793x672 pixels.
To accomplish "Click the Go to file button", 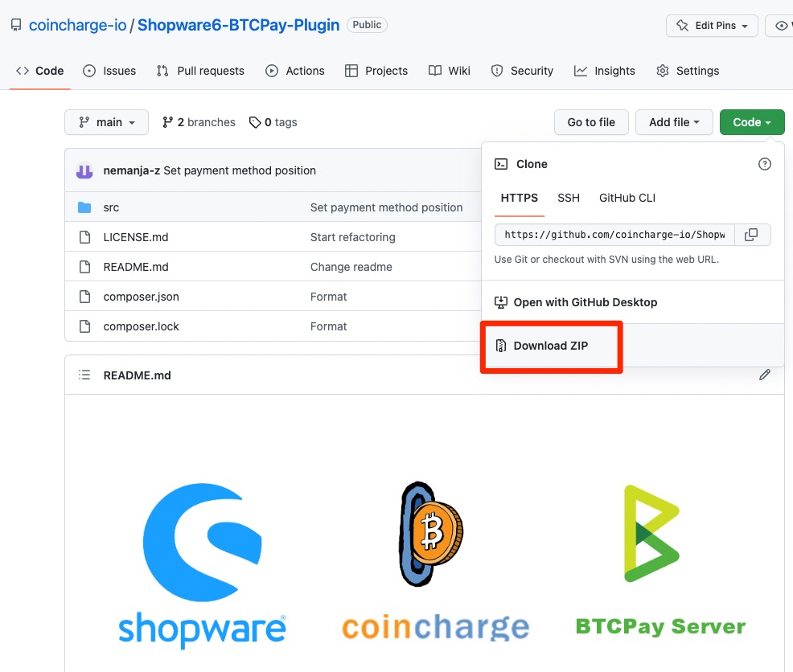I will tap(591, 122).
